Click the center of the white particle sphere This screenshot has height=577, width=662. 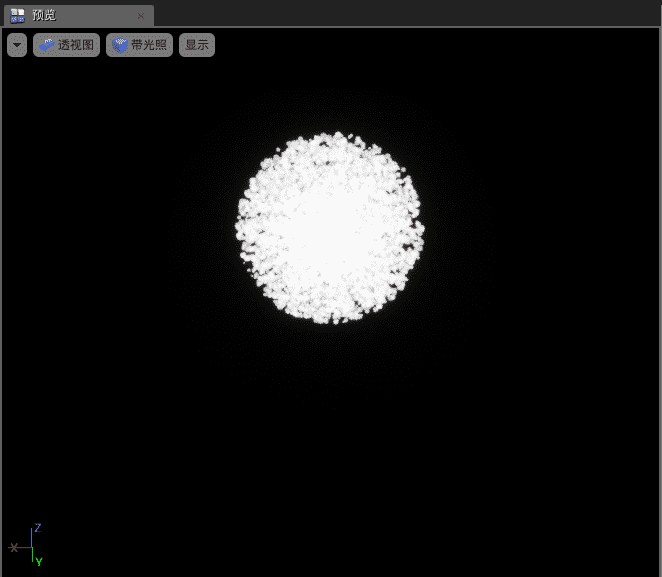[x=330, y=228]
